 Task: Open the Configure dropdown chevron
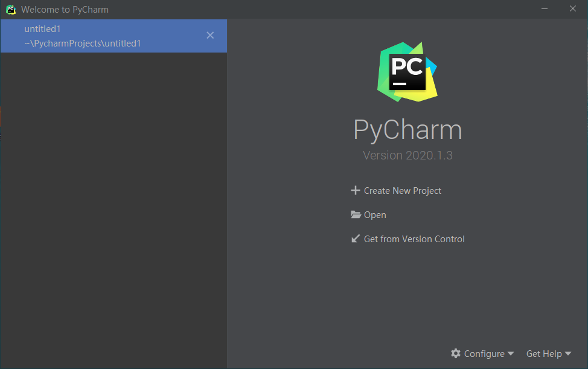click(x=511, y=353)
